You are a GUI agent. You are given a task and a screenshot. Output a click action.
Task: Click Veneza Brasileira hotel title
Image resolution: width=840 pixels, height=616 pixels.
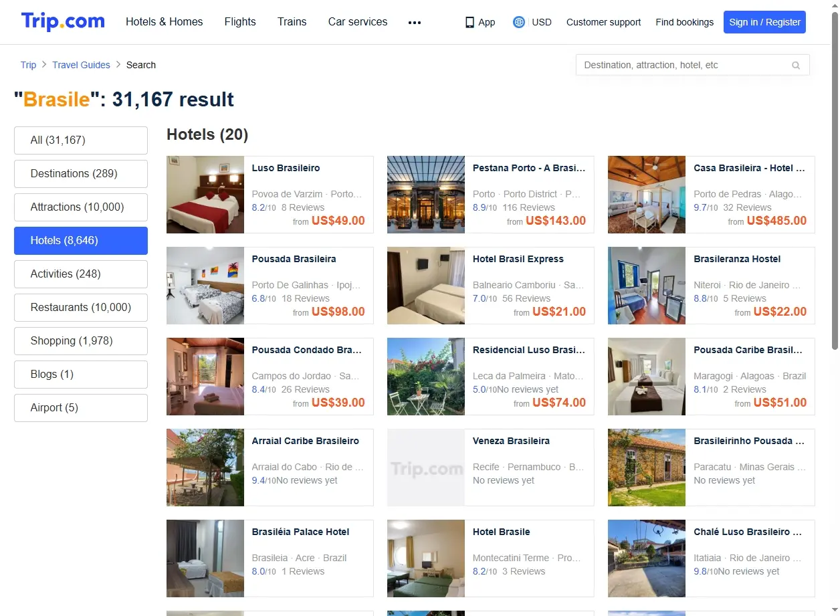click(x=511, y=441)
